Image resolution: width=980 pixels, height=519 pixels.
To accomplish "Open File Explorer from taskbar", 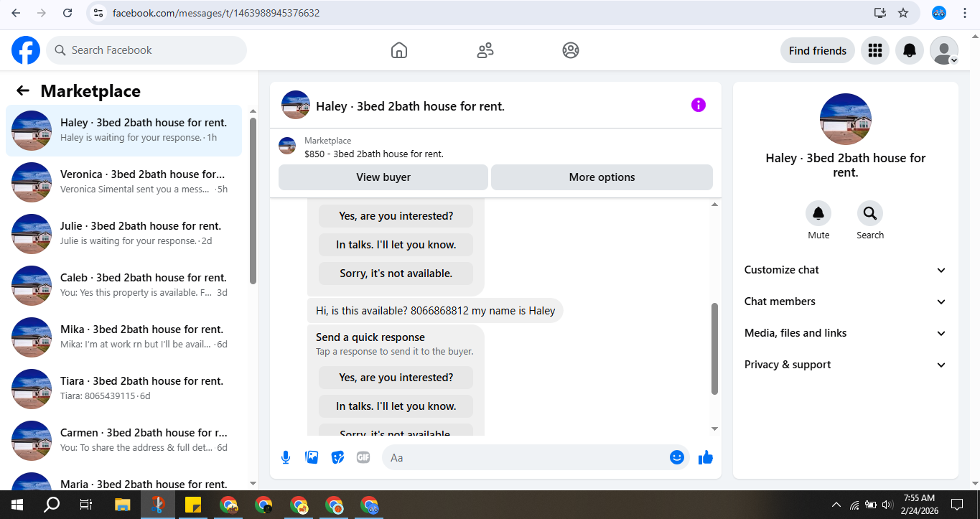I will 122,505.
